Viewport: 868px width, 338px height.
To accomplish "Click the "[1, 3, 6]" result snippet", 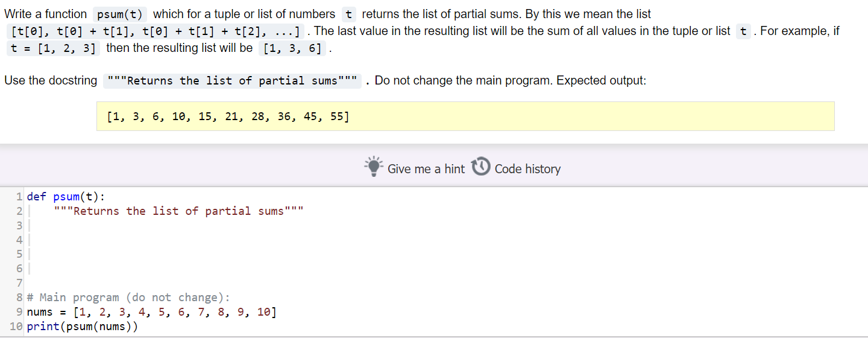I will (292, 48).
